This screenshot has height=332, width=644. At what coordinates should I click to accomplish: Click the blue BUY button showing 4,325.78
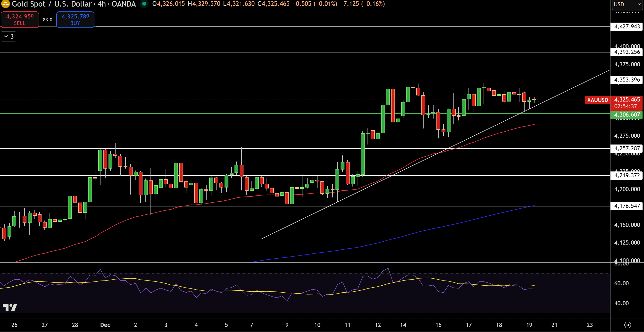tap(75, 19)
